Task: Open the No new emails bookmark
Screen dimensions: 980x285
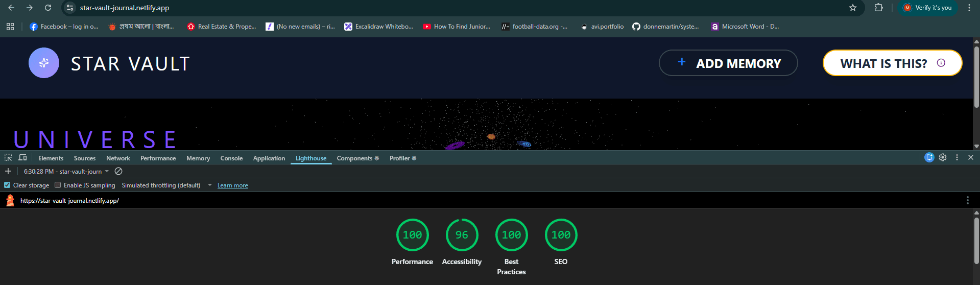Action: point(300,27)
